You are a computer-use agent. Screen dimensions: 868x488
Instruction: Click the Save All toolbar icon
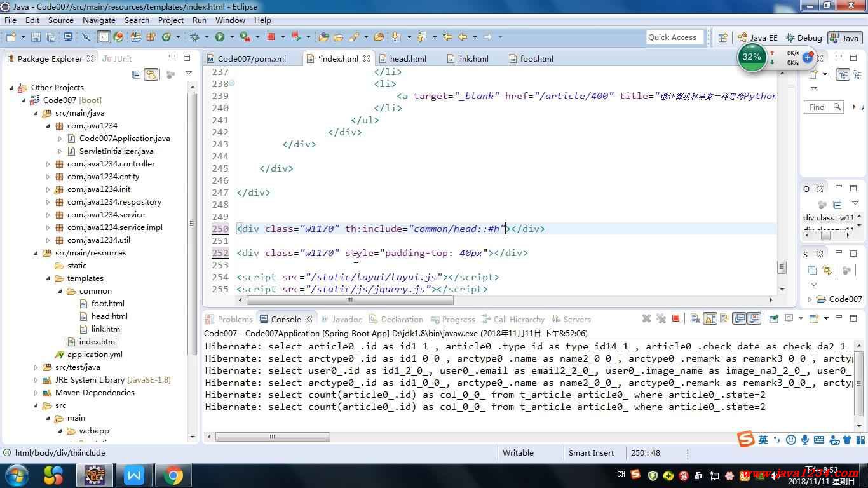click(50, 37)
